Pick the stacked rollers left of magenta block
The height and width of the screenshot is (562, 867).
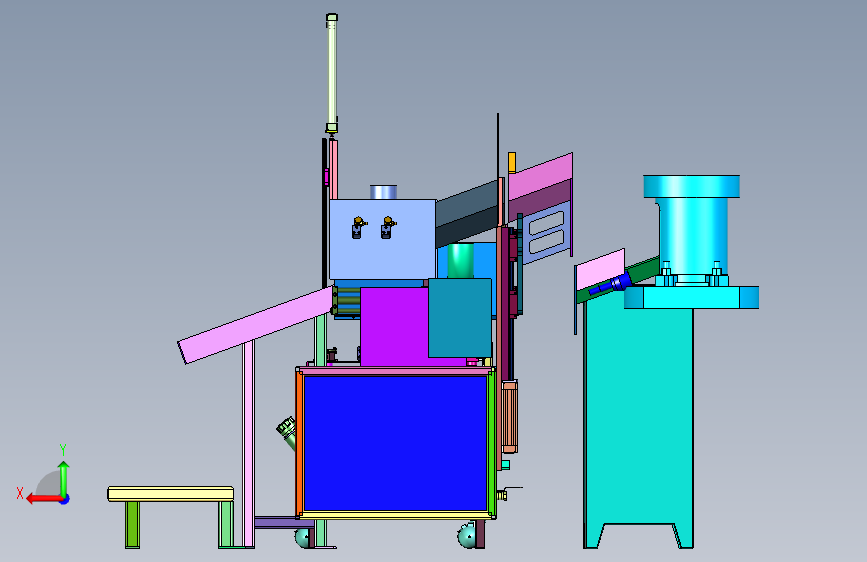[x=346, y=301]
